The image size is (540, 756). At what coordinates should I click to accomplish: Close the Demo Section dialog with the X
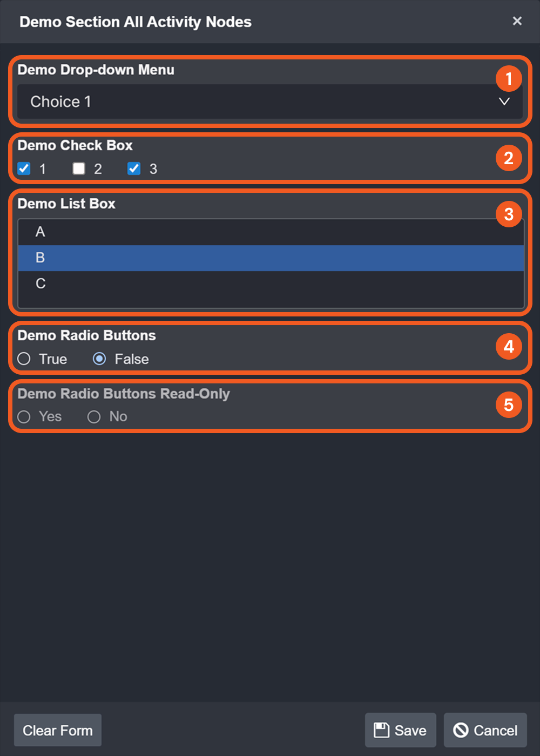point(517,21)
